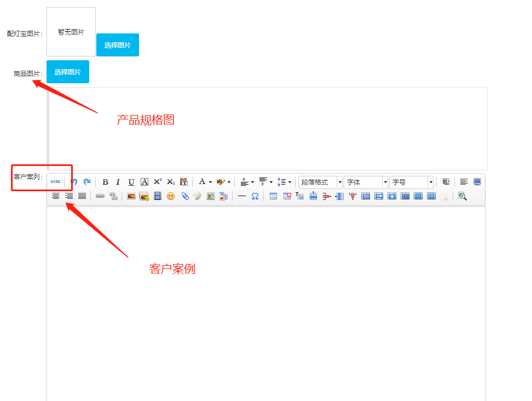This screenshot has width=532, height=401.
Task: Toggle underline formatting
Action: point(131,182)
